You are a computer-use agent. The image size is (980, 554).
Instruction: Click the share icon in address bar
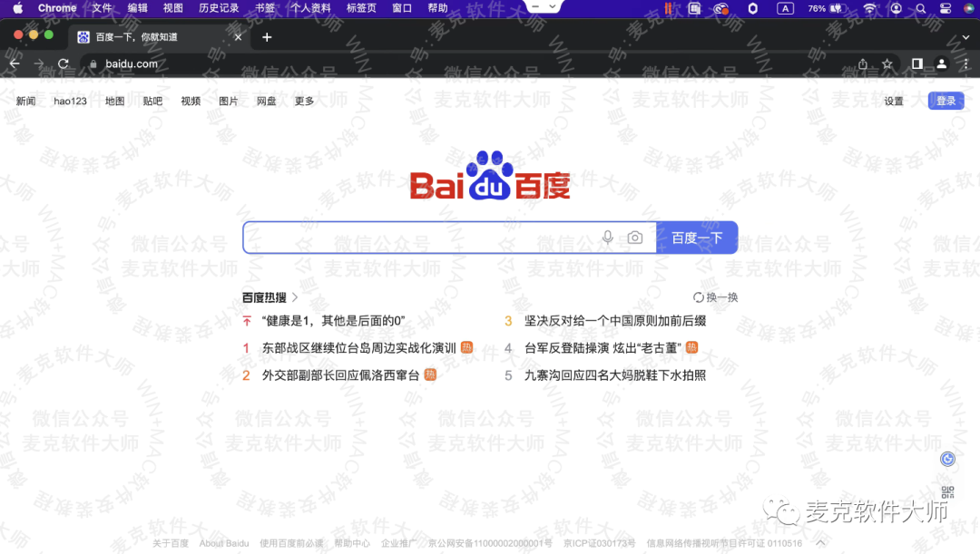863,63
